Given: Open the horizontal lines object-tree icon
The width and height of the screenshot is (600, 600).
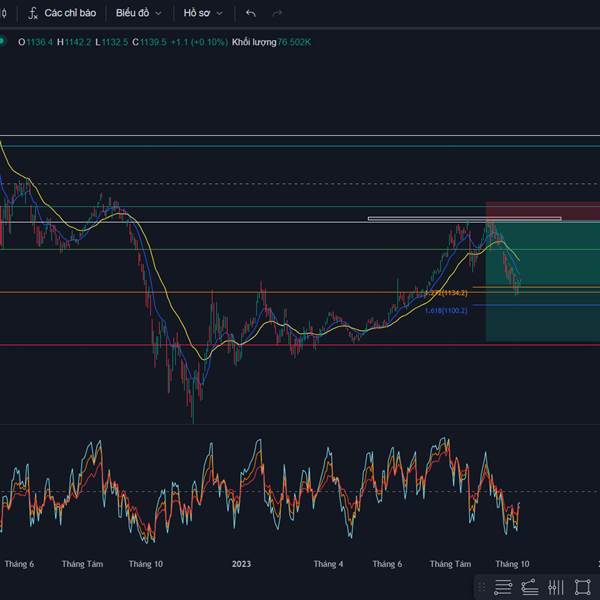Looking at the screenshot, I should [503, 587].
